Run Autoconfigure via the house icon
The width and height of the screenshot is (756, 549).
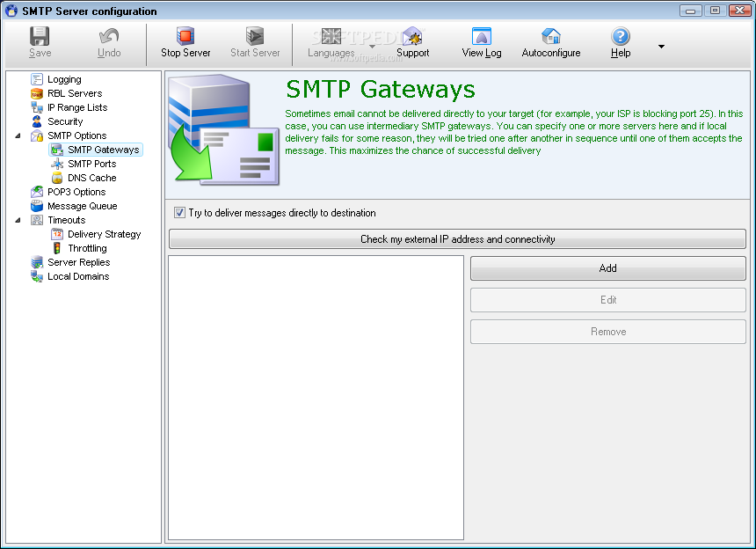tap(550, 36)
